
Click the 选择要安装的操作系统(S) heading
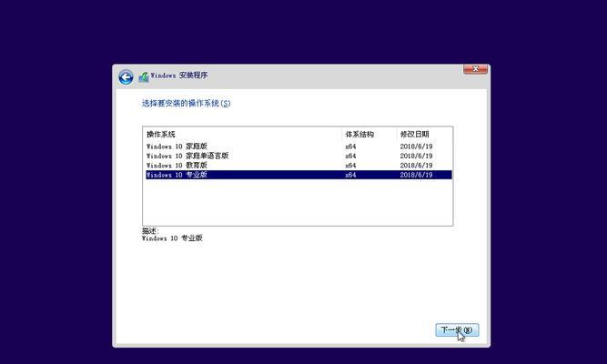click(186, 104)
